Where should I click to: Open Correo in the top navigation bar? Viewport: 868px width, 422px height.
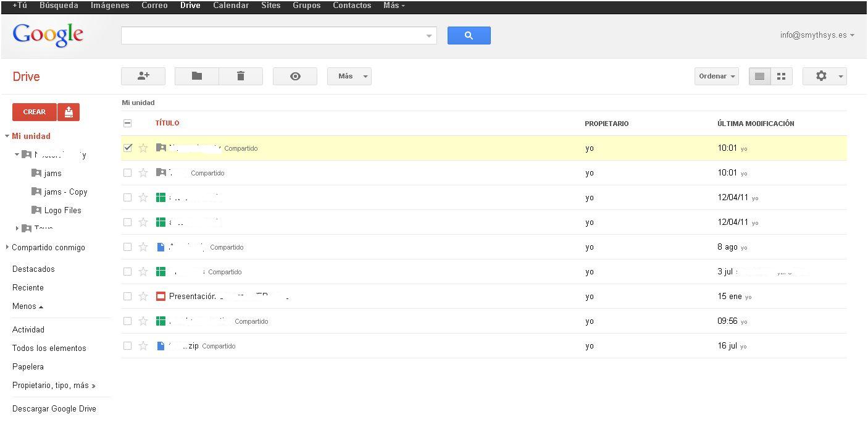[154, 6]
